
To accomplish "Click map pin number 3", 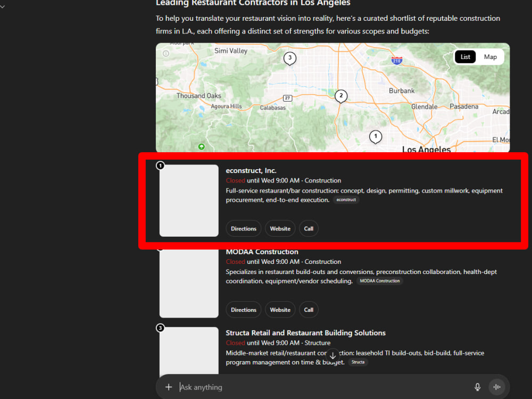I will 290,59.
